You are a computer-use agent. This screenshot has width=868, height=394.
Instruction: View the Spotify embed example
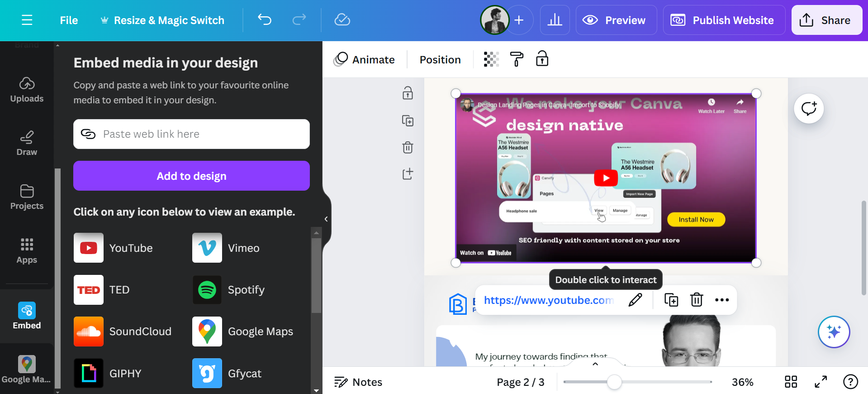click(229, 290)
